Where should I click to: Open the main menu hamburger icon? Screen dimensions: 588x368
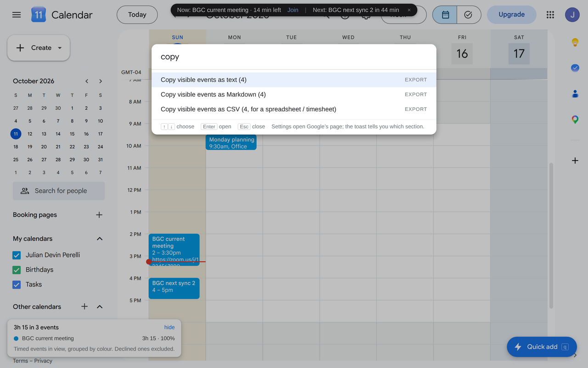pyautogui.click(x=17, y=15)
